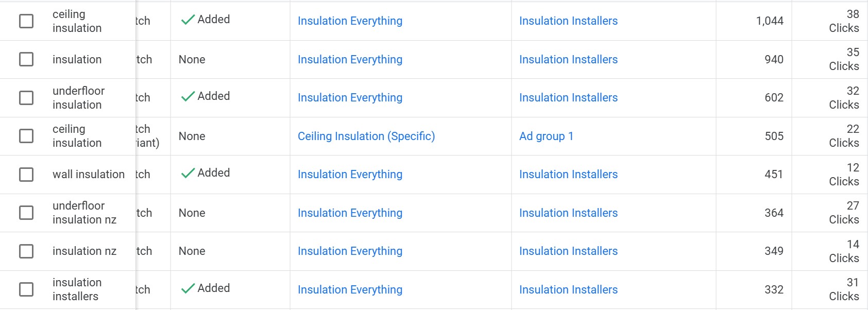Click None status on ceiling insulation variant row
The image size is (868, 310).
tap(191, 136)
